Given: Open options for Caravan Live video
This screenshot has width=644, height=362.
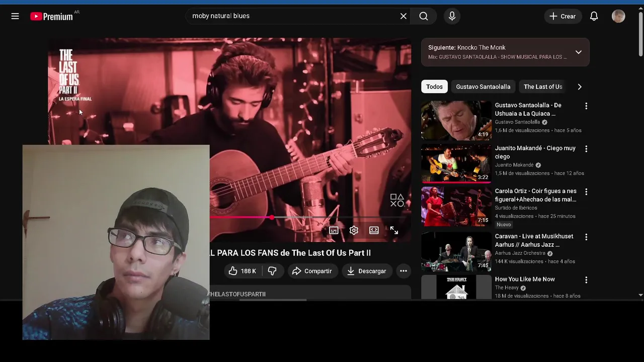Looking at the screenshot, I should [x=586, y=237].
